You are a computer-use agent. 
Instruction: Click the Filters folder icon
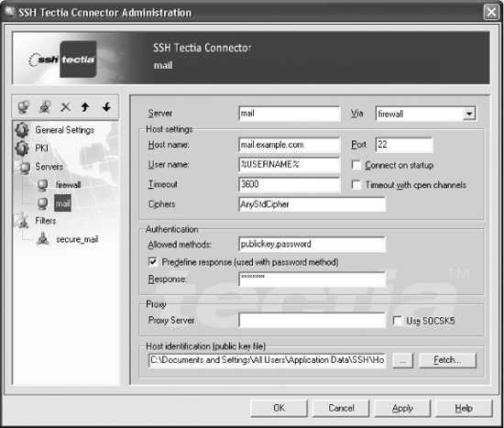[x=22, y=221]
